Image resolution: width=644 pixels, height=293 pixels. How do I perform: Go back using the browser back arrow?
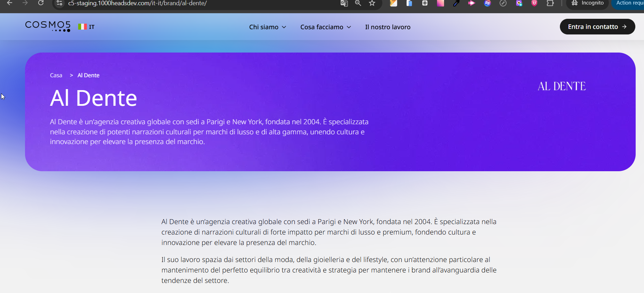click(10, 3)
